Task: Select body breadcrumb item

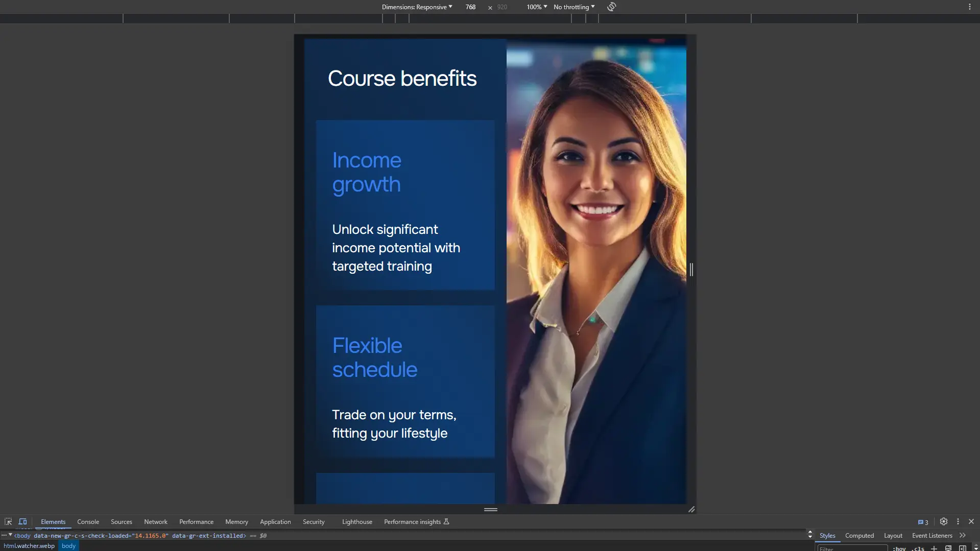Action: pyautogui.click(x=68, y=545)
